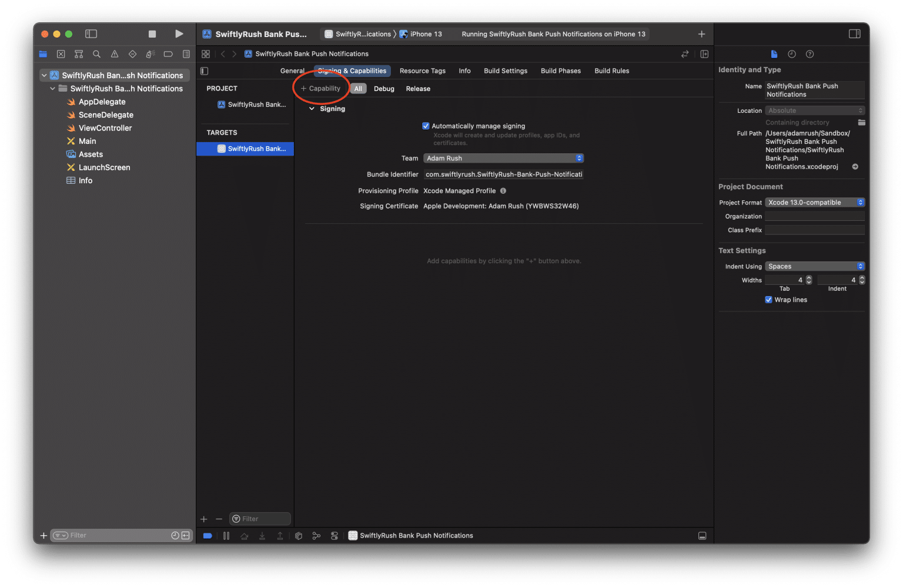Switch to the Build Settings tab

[506, 71]
